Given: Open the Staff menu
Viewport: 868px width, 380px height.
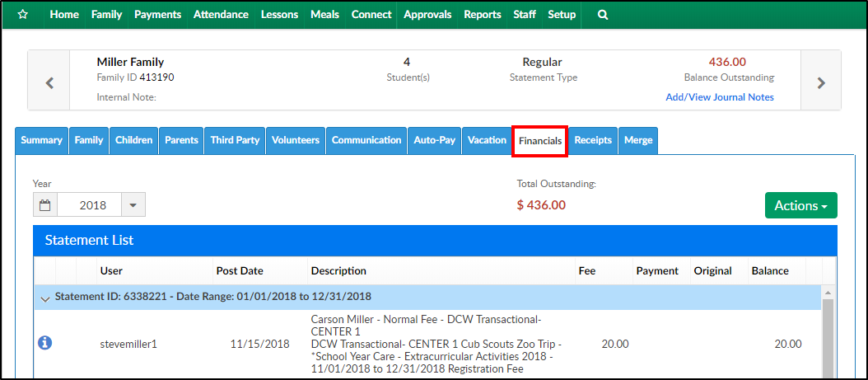Looking at the screenshot, I should [525, 15].
